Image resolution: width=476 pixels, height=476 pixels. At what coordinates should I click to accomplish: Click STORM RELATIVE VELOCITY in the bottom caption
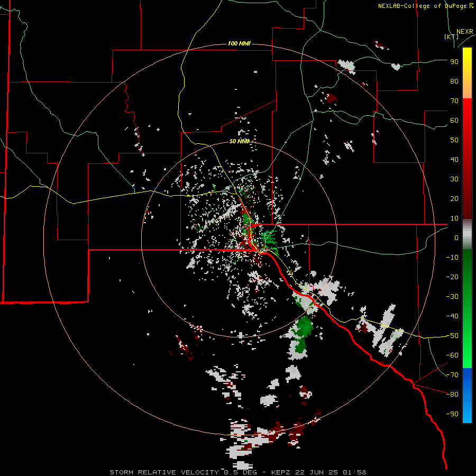[x=164, y=472]
